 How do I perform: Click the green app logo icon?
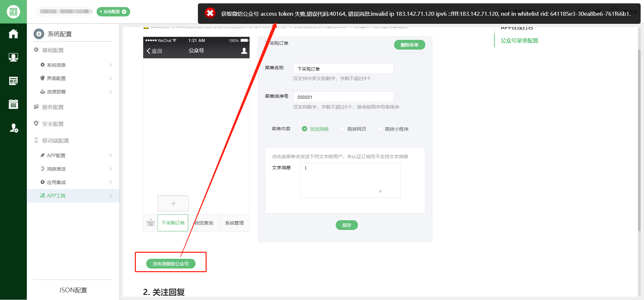coord(13,12)
